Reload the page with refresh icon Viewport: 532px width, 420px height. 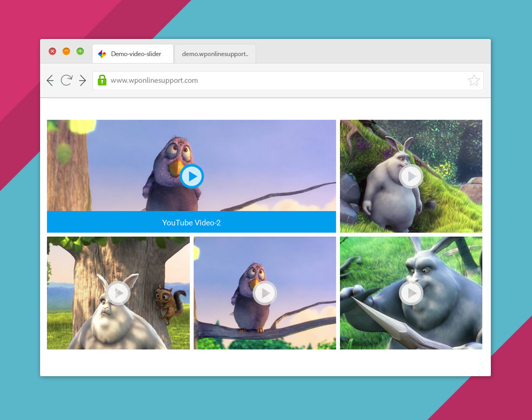[x=66, y=80]
